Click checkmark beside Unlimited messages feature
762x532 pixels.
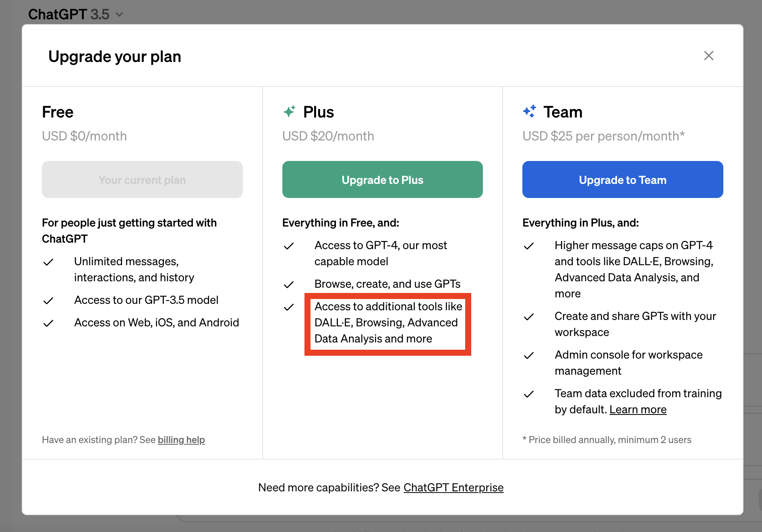pyautogui.click(x=48, y=262)
